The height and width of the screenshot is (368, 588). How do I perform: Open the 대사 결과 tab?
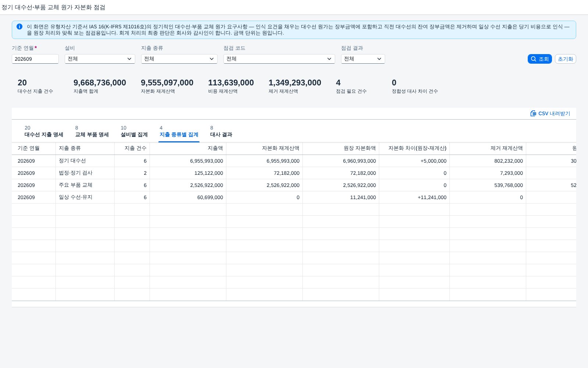(x=221, y=131)
